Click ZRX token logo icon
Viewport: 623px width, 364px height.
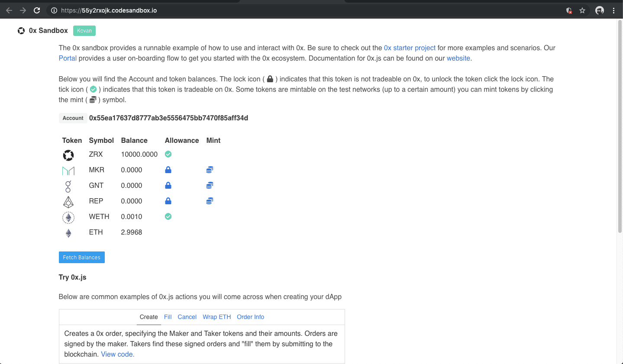pyautogui.click(x=68, y=155)
